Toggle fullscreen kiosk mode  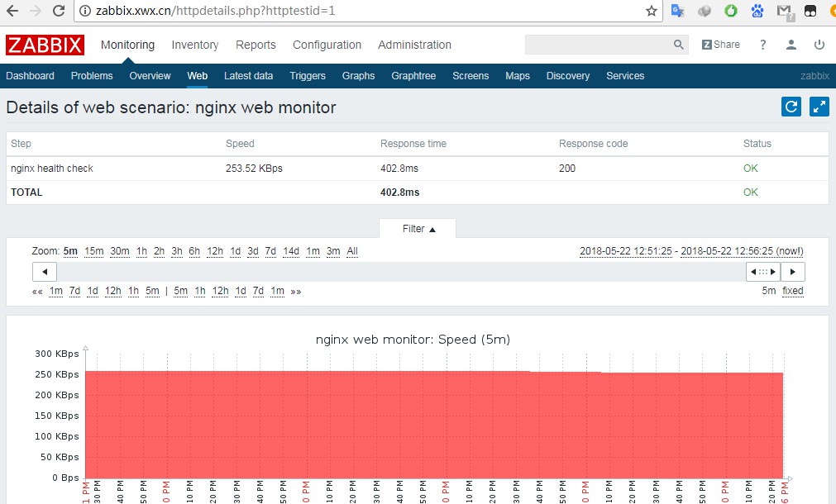[x=819, y=107]
